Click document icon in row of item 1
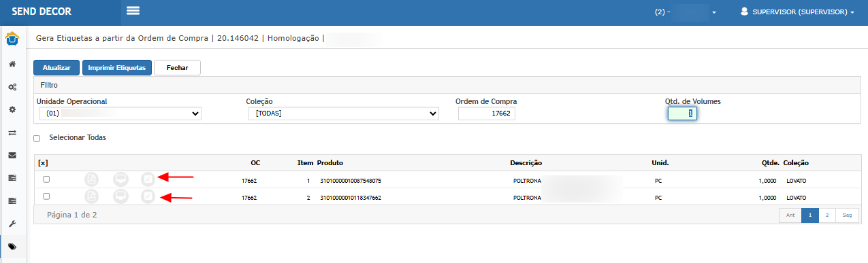The width and height of the screenshot is (868, 263). point(92,179)
